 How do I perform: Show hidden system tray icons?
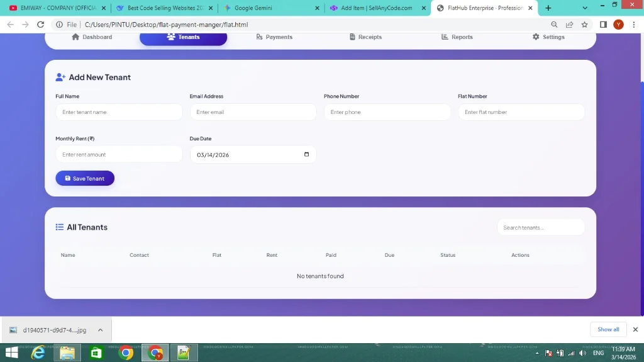(x=537, y=353)
